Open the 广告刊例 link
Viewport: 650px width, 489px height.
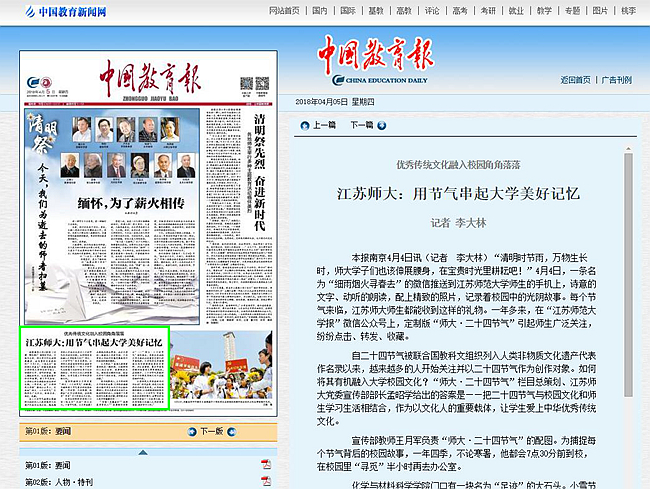616,79
